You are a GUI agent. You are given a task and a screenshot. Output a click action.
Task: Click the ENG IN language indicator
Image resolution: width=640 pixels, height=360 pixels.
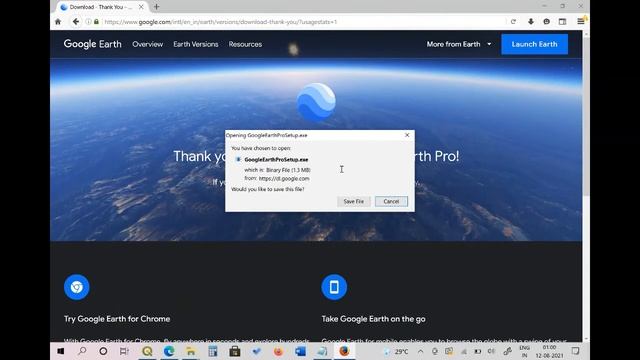[x=524, y=351]
